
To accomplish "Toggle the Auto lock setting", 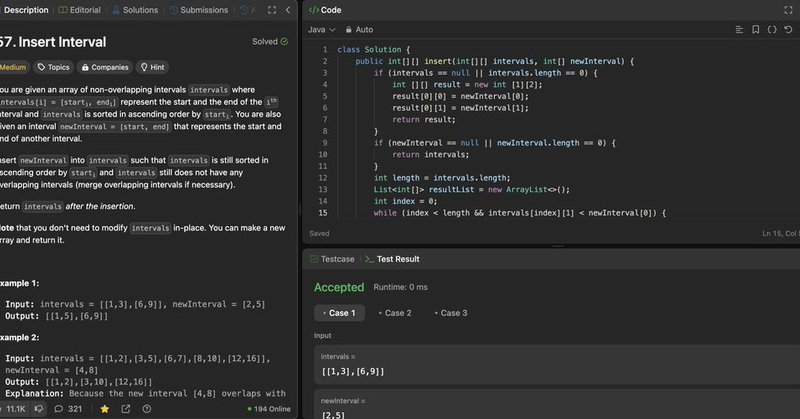I will (359, 30).
